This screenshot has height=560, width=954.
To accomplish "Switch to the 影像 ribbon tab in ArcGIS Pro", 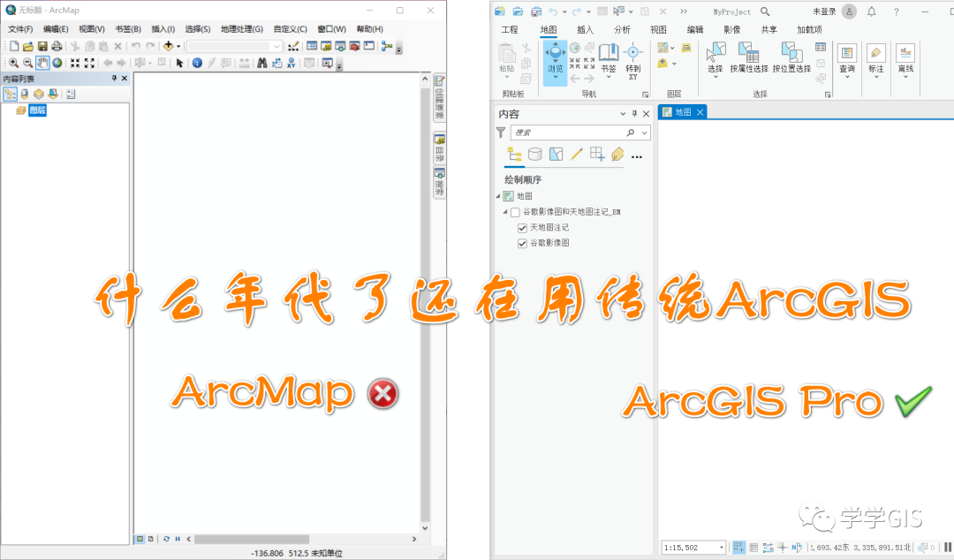I will pos(732,30).
